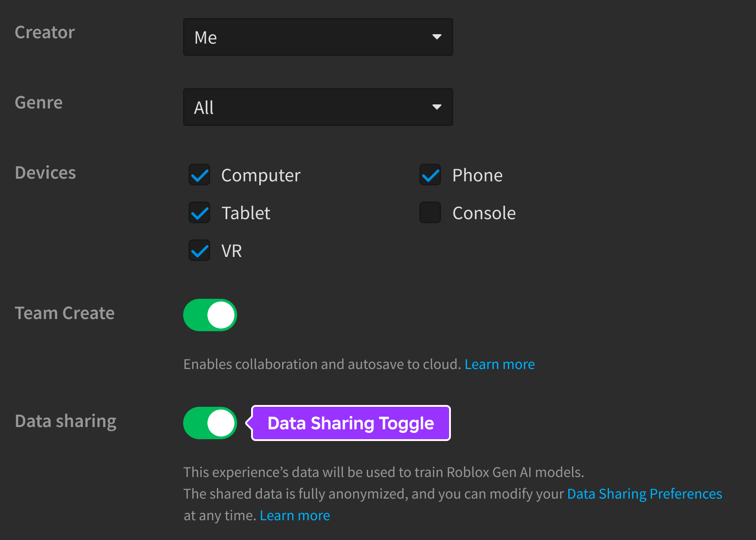
Task: Open the Data Sharing Preferences link
Action: [x=644, y=494]
